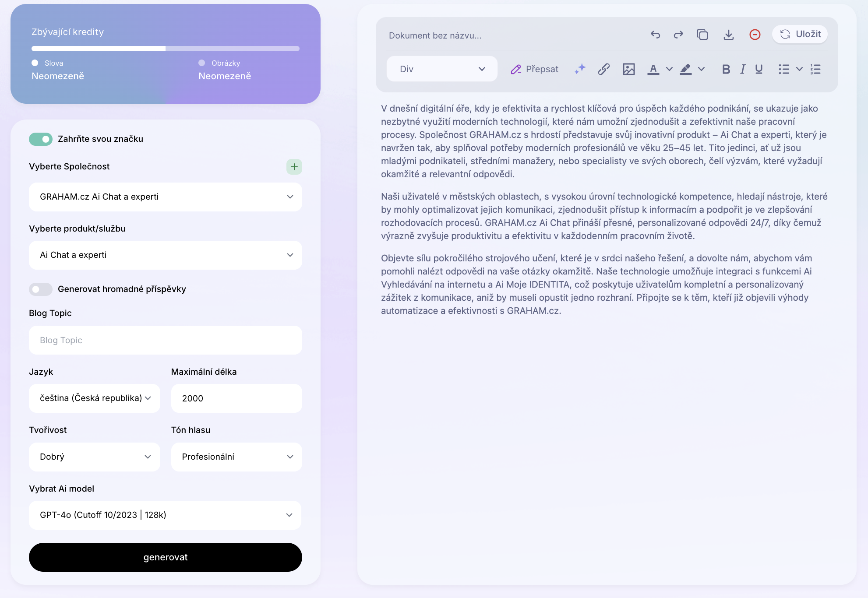Toggle italic formatting
This screenshot has height=598, width=868.
click(743, 69)
